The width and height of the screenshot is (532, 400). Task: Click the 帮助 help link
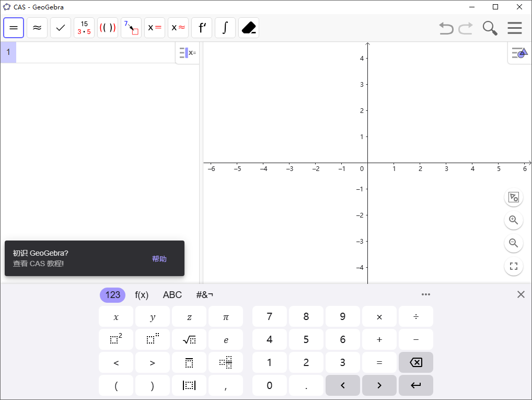coord(159,259)
